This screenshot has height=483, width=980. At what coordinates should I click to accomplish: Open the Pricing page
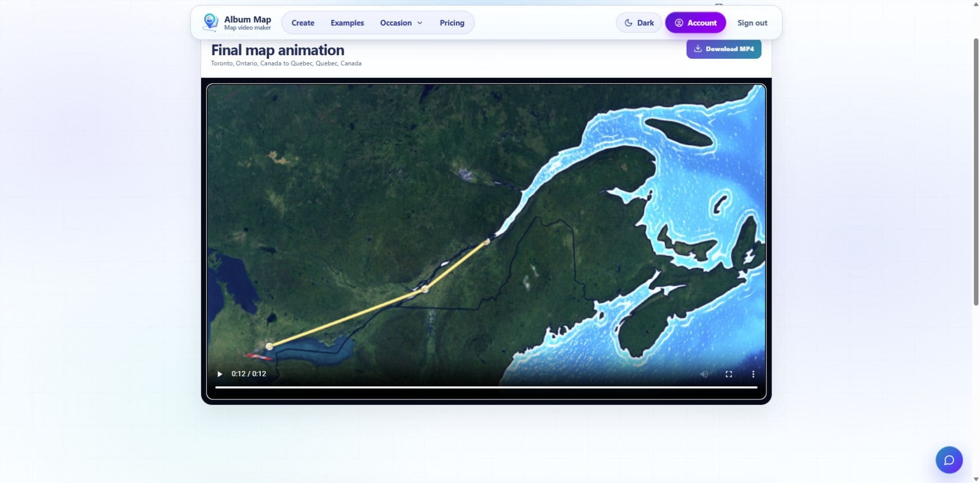(x=452, y=23)
